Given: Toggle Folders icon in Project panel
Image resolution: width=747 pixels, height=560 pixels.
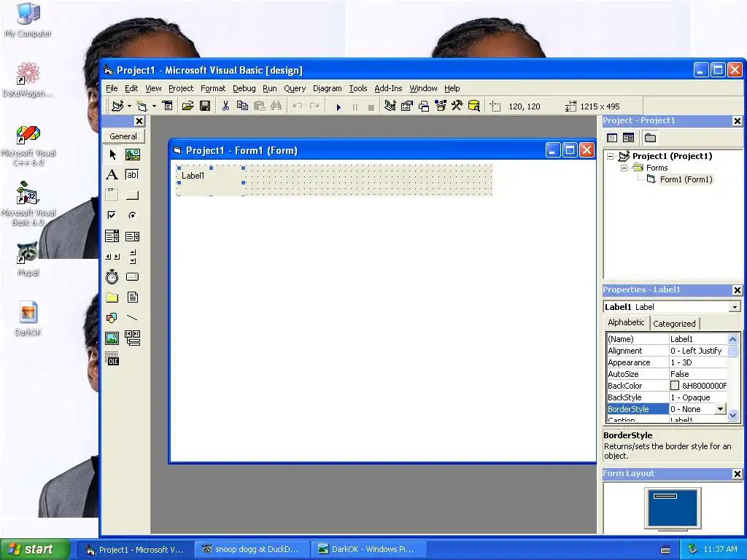Looking at the screenshot, I should (x=650, y=138).
